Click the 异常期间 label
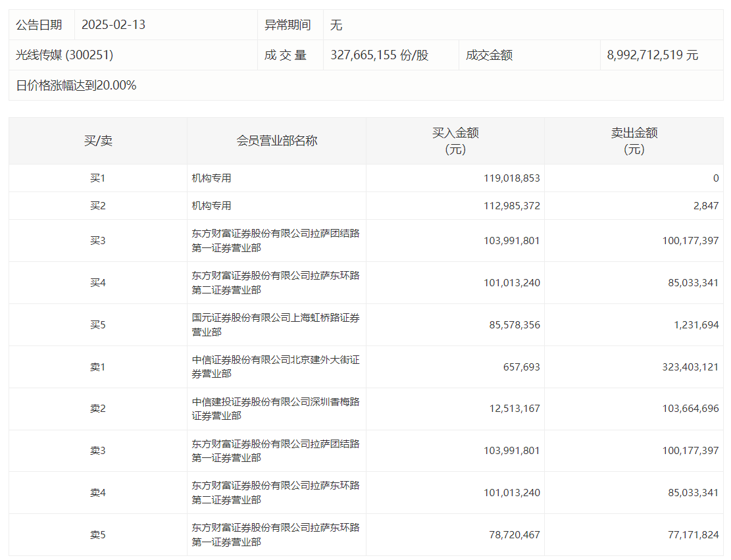This screenshot has height=560, width=731. (287, 25)
